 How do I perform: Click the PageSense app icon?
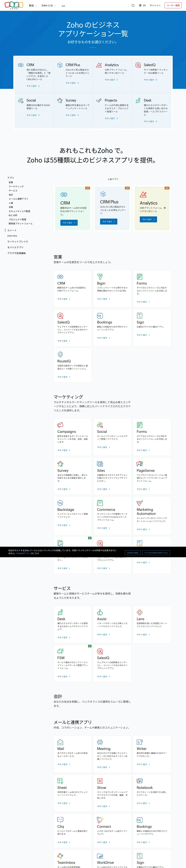coord(140,464)
